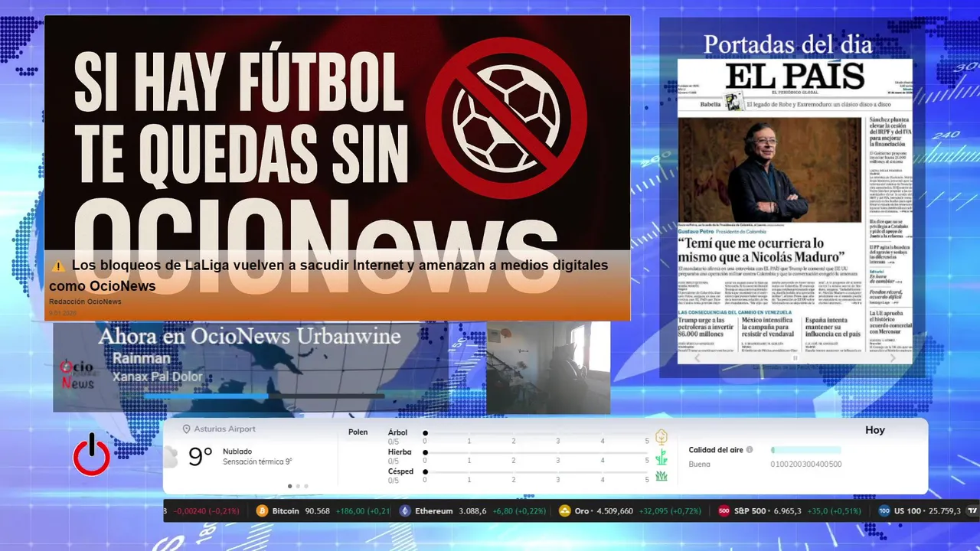Click the song title Xanax Pal Dolor
Viewport: 980px width, 551px height.
(x=158, y=377)
